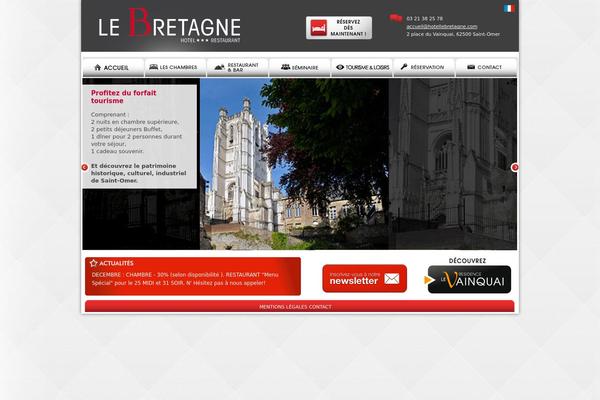Screen dimensions: 600x400
Task: Open the Résidence Le Vainquai banner
Action: pos(469,279)
